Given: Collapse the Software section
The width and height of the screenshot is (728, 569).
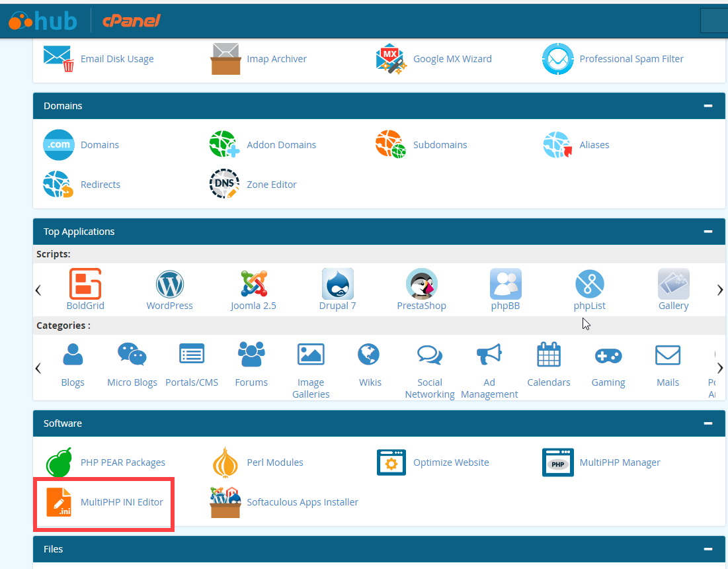Looking at the screenshot, I should click(x=708, y=423).
